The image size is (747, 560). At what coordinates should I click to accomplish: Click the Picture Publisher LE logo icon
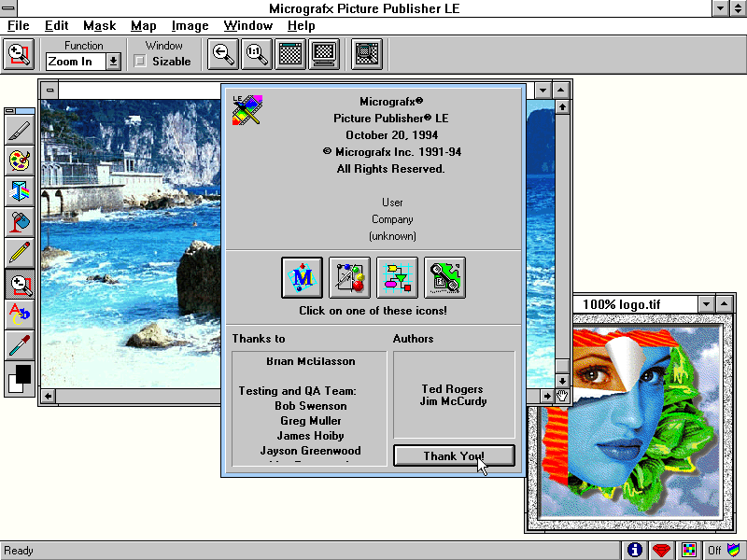(x=247, y=110)
